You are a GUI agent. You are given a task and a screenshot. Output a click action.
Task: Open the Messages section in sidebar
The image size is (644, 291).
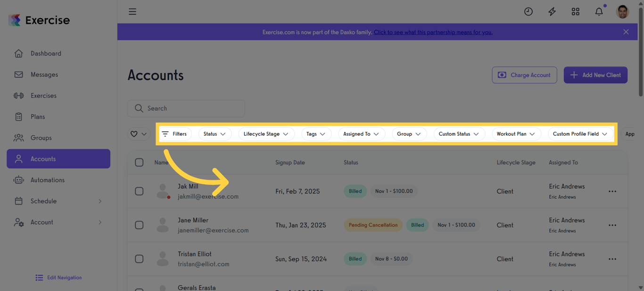44,74
